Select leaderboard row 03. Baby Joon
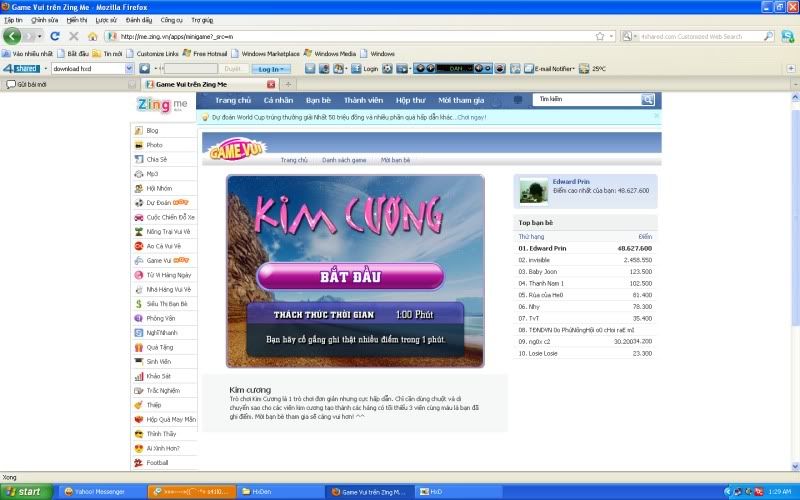The width and height of the screenshot is (800, 500). 585,271
